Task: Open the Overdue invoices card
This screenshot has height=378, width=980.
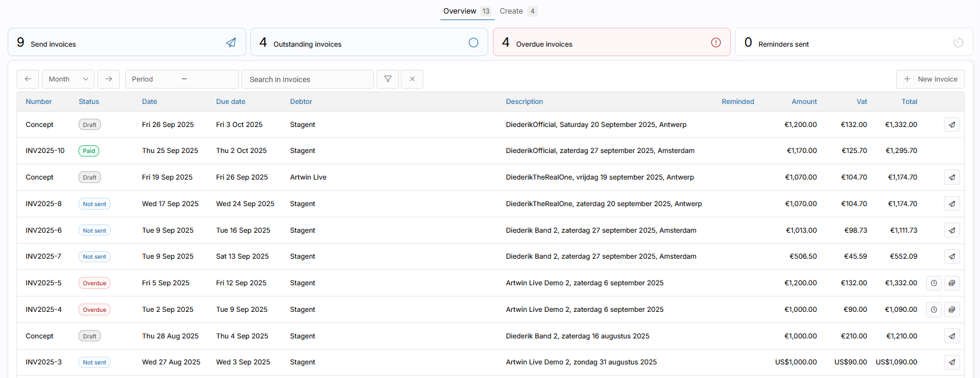Action: [611, 43]
